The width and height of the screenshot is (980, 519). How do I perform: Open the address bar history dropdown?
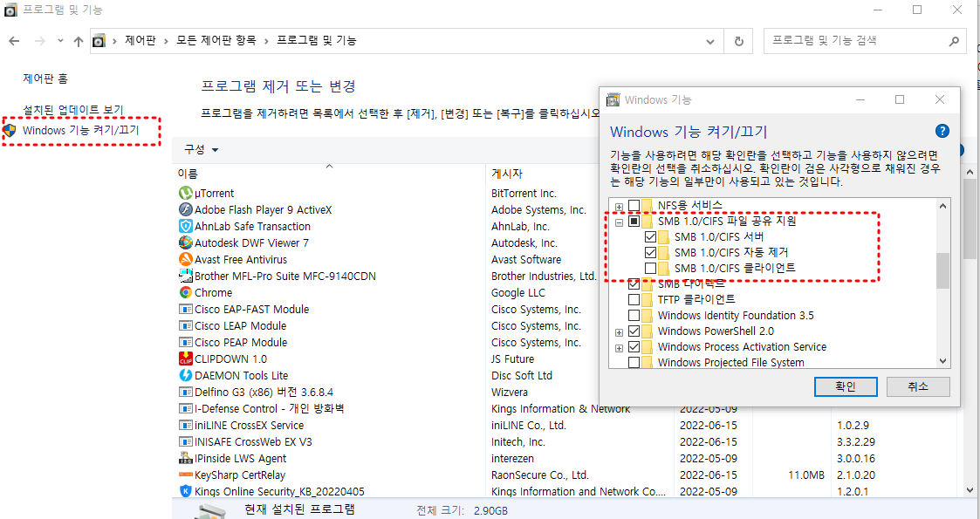(710, 41)
